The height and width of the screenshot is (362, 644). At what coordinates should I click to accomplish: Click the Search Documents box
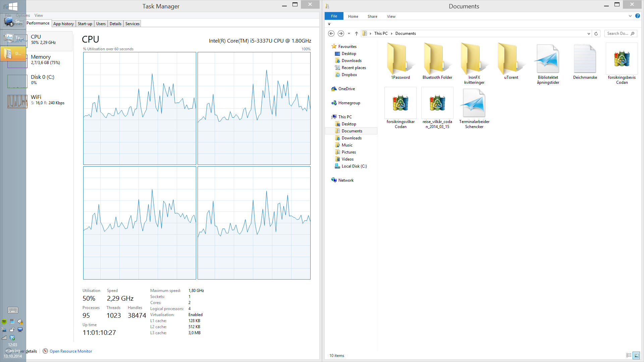pos(619,34)
